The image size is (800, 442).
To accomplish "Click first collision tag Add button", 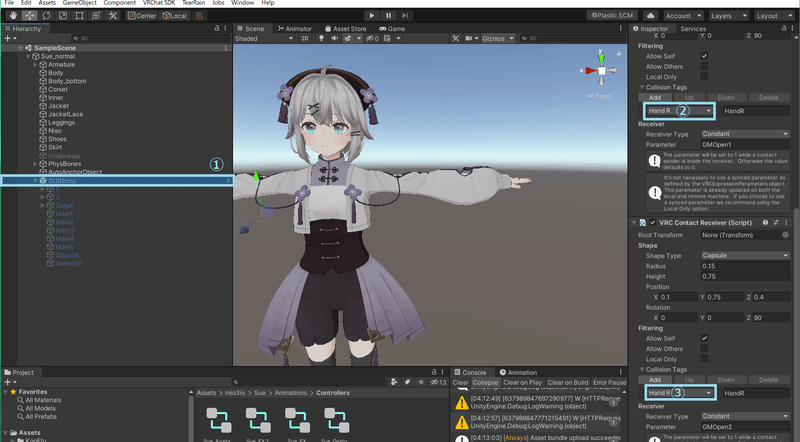I will [655, 97].
